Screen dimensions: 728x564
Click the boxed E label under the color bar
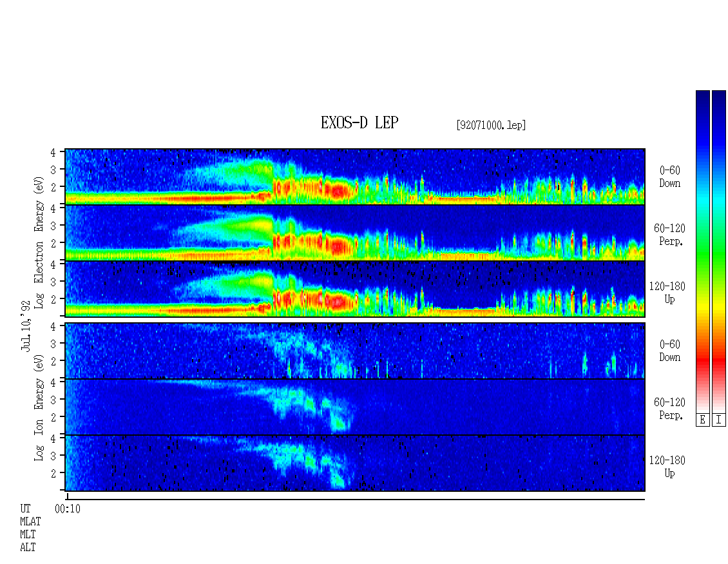tap(702, 420)
